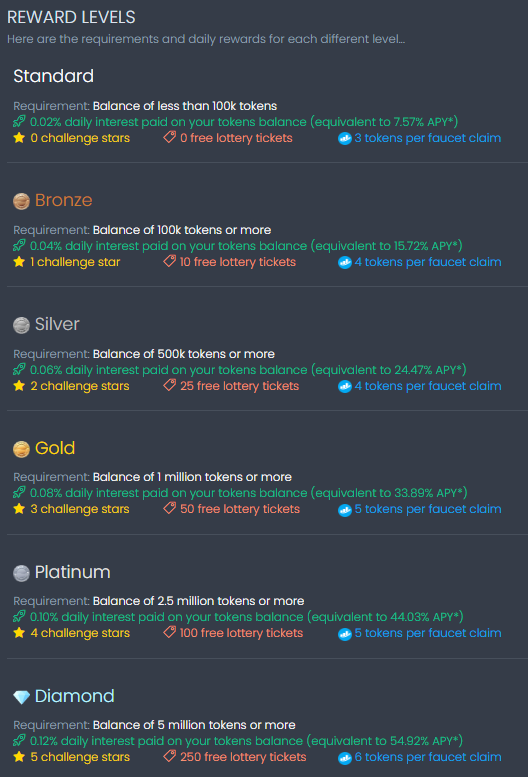528x777 pixels.
Task: Click the Silver medal icon
Action: (21, 325)
